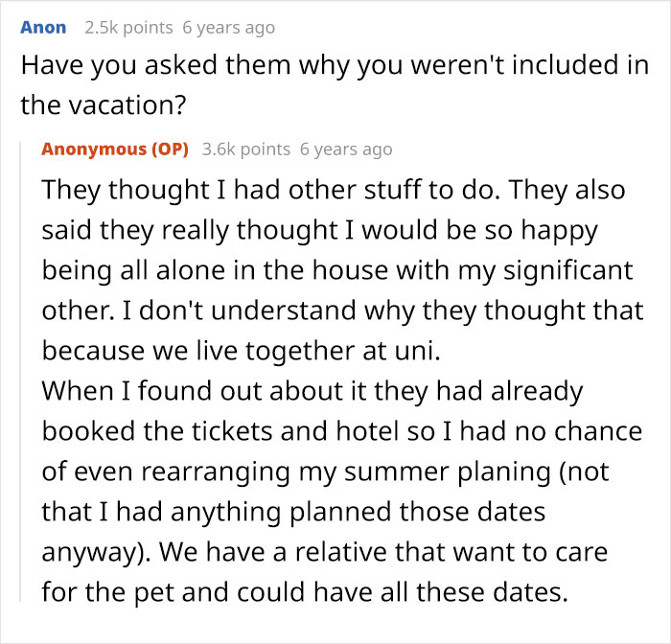The image size is (671, 644).
Task: Click the line "of even rearranging my summer planing"
Action: [x=325, y=472]
